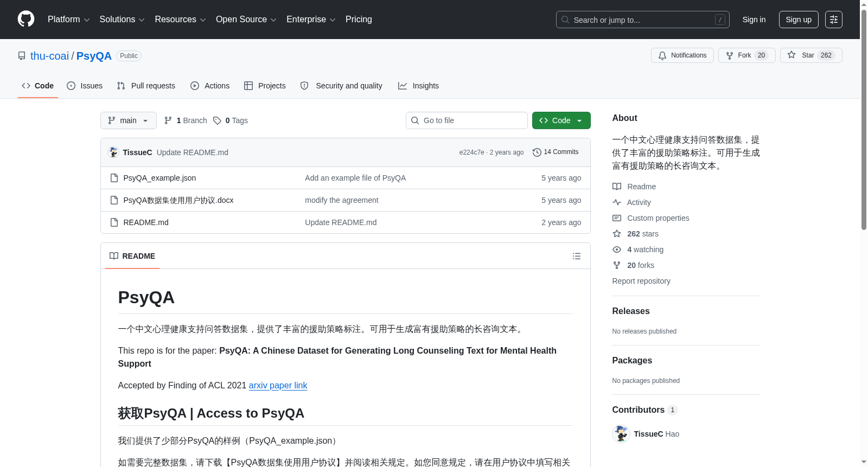Switch to the Pull requests tab

[x=146, y=86]
